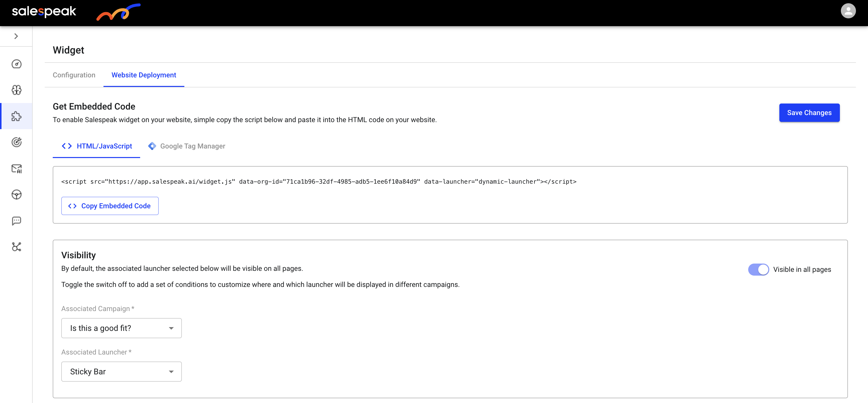This screenshot has width=868, height=403.
Task: Open the target goals icon in sidebar
Action: [17, 142]
